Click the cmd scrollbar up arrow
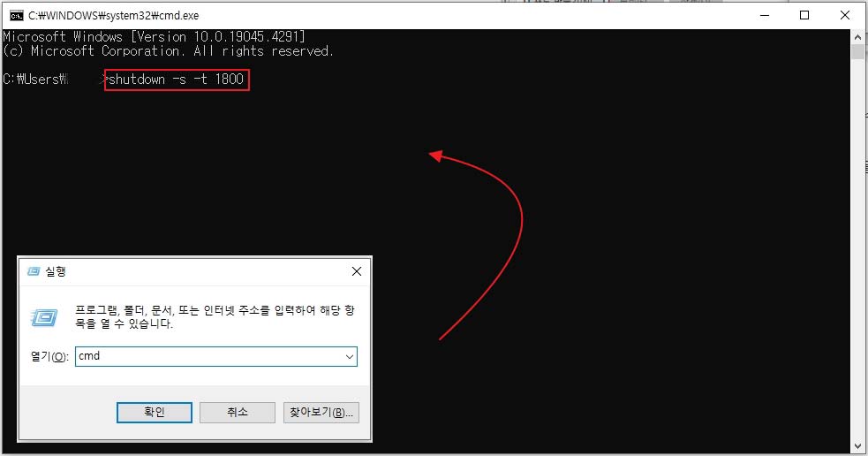Image resolution: width=868 pixels, height=456 pixels. 858,36
